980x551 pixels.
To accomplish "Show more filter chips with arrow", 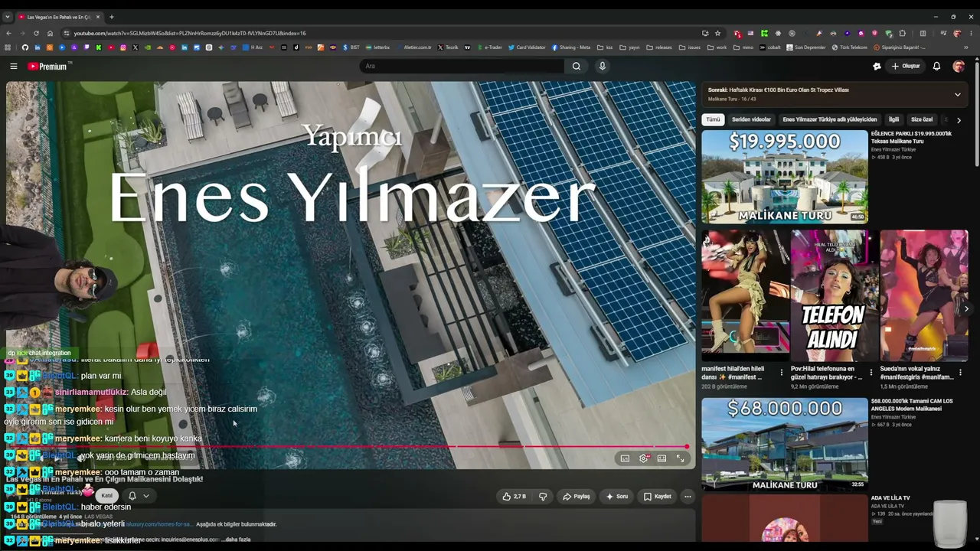I will click(x=959, y=120).
